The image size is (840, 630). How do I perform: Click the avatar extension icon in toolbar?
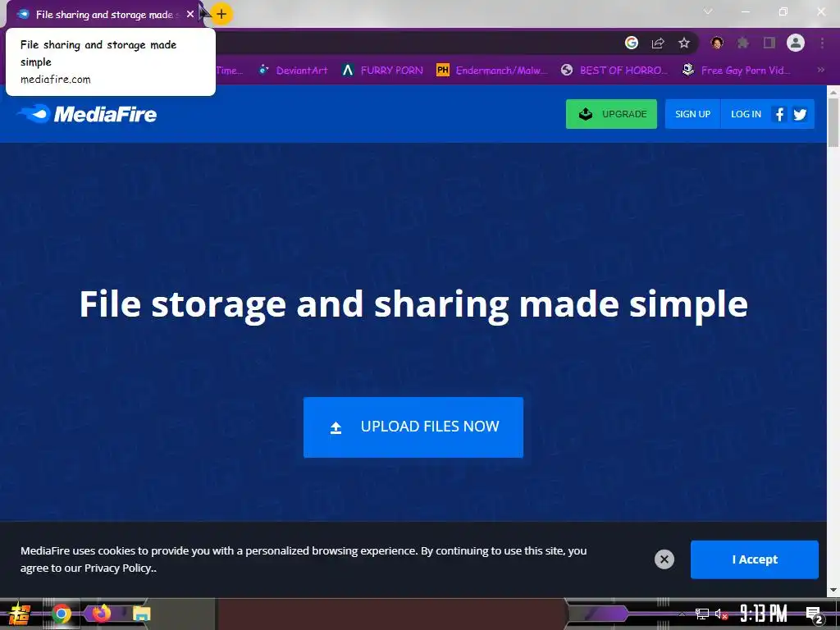717,43
